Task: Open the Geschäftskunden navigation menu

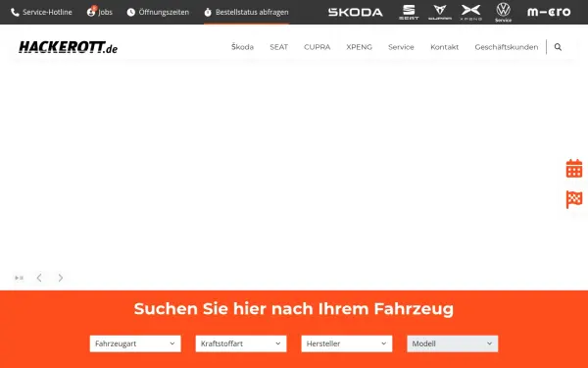Action: tap(507, 47)
